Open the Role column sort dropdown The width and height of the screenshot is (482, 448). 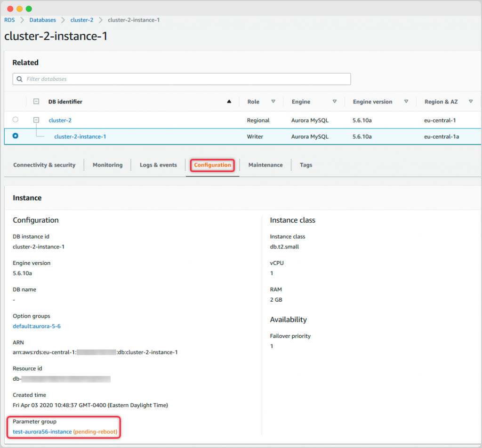(x=273, y=101)
